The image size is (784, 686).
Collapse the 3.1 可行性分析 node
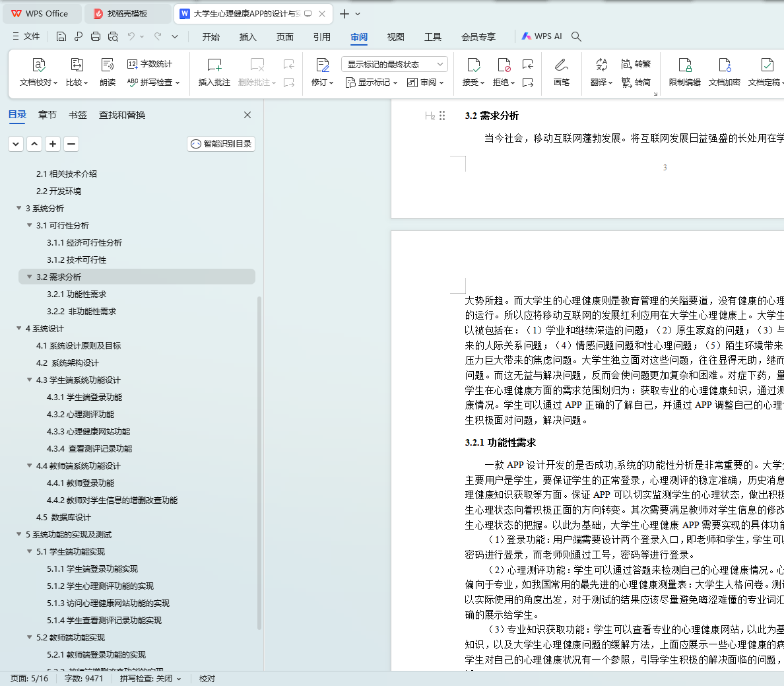click(x=30, y=225)
